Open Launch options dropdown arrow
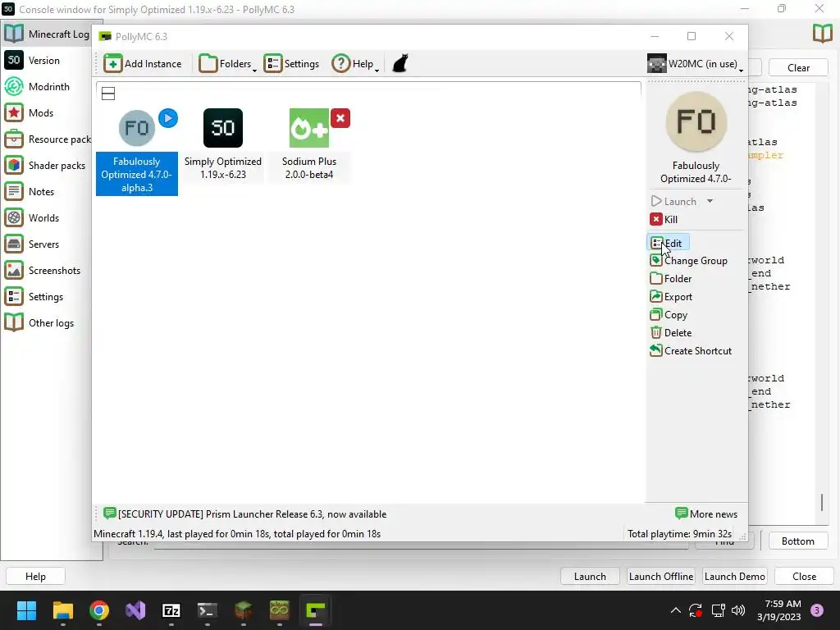Image resolution: width=840 pixels, height=630 pixels. tap(710, 202)
